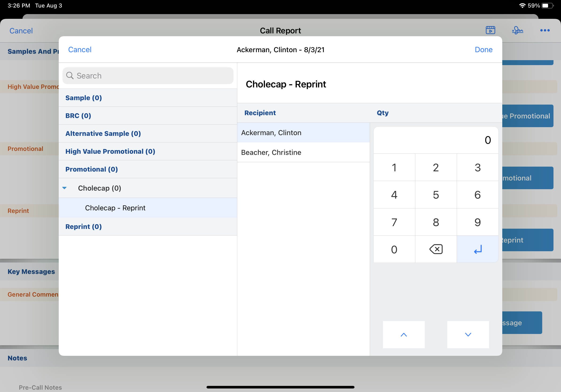Tap the backspace delete key icon
561x392 pixels.
point(436,249)
